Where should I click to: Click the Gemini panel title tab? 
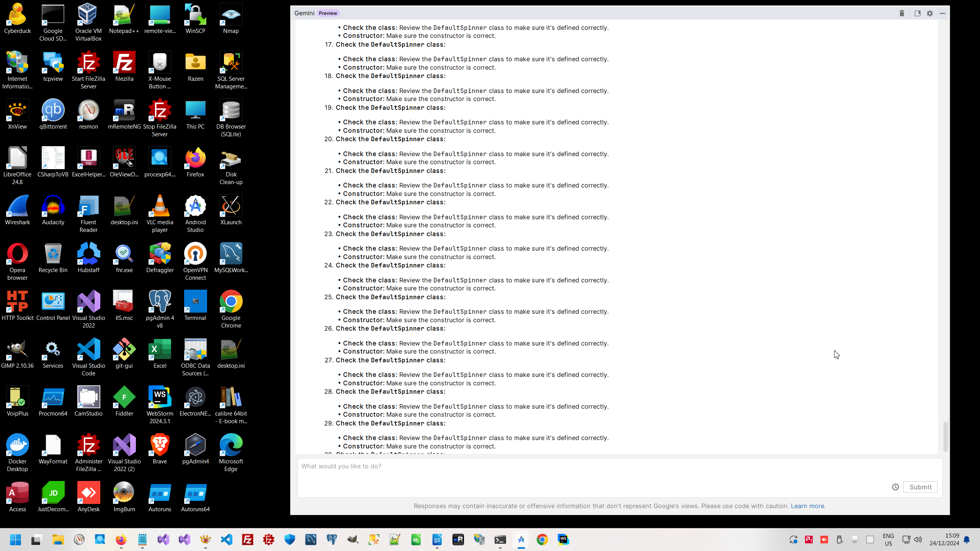(x=304, y=13)
